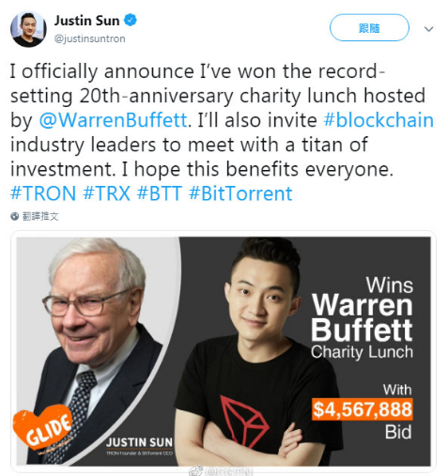The height and width of the screenshot is (476, 448).
Task: Open the #BTT hashtag
Action: coord(160,193)
